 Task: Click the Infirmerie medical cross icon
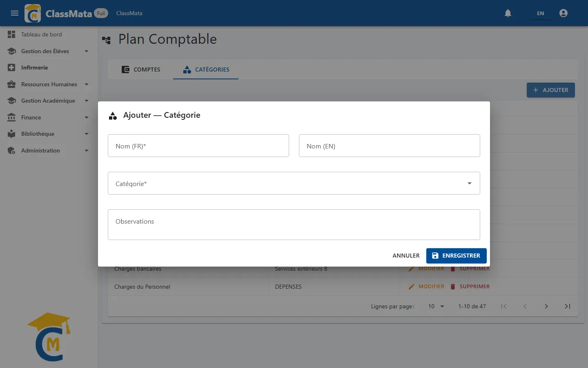[x=11, y=67]
